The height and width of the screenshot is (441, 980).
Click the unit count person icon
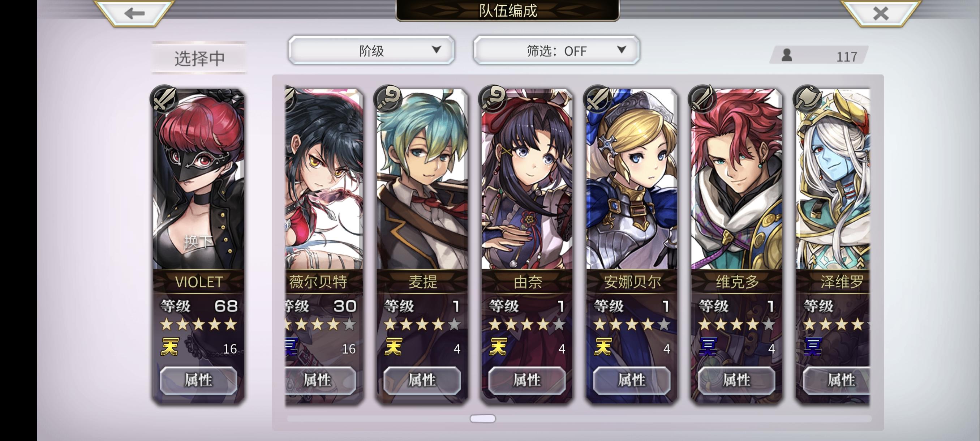(x=787, y=55)
